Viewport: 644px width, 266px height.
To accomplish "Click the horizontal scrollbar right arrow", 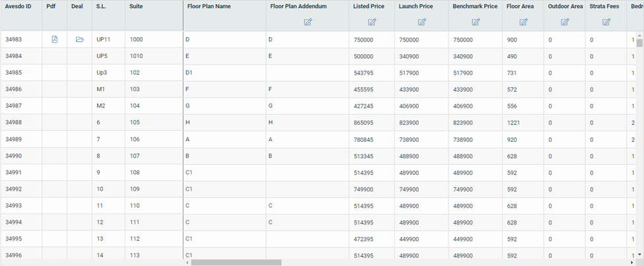I will click(632, 262).
